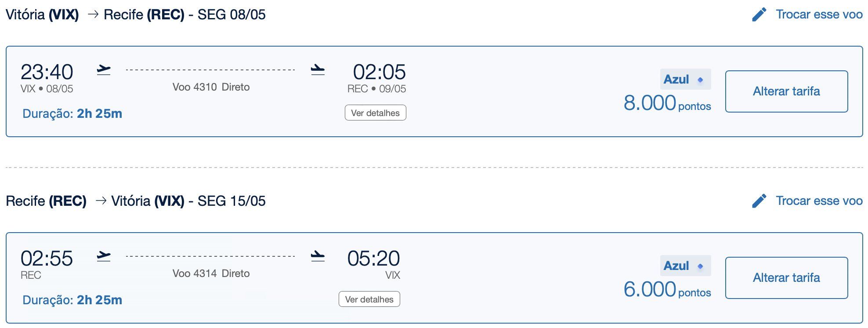The image size is (868, 328).
Task: Click the pencil icon for outbound flight
Action: click(x=759, y=15)
